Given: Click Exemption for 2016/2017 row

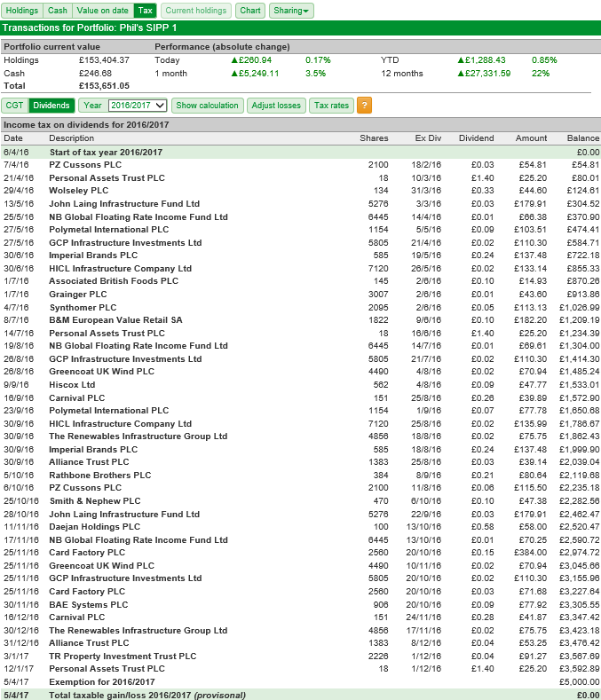Looking at the screenshot, I should 300,682.
